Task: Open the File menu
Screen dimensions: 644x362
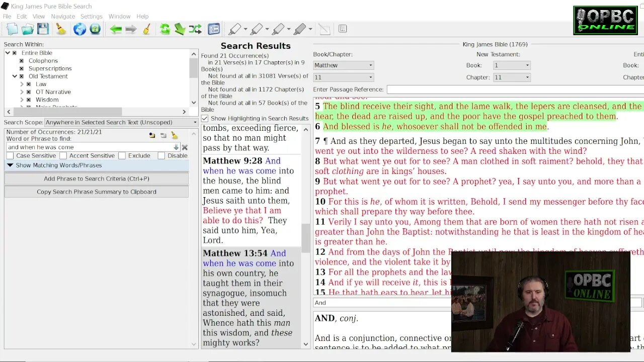Action: (x=7, y=17)
